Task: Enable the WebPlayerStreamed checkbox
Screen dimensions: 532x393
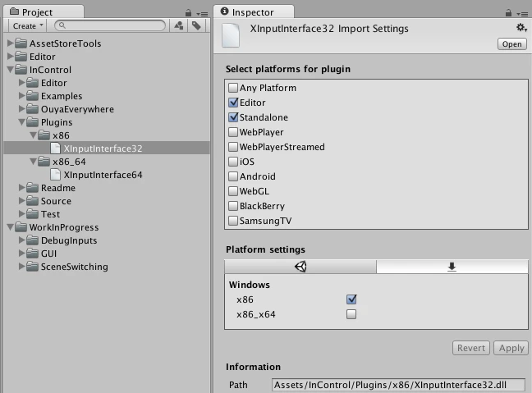Action: (233, 147)
